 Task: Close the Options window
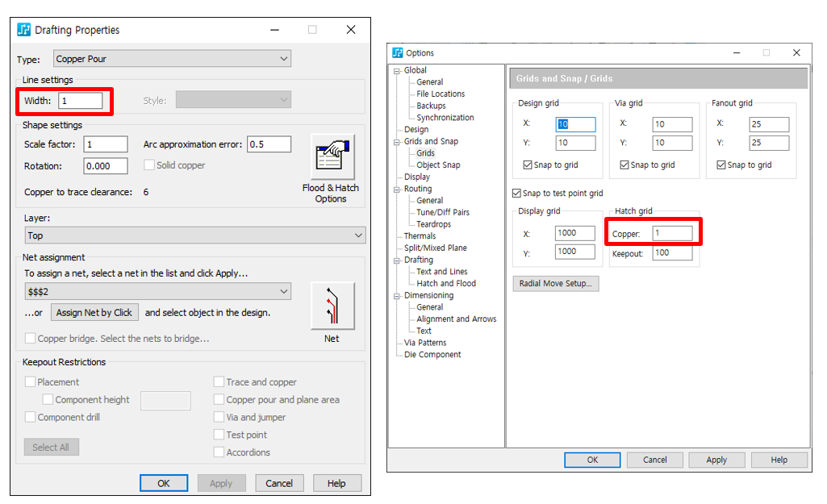[x=796, y=52]
